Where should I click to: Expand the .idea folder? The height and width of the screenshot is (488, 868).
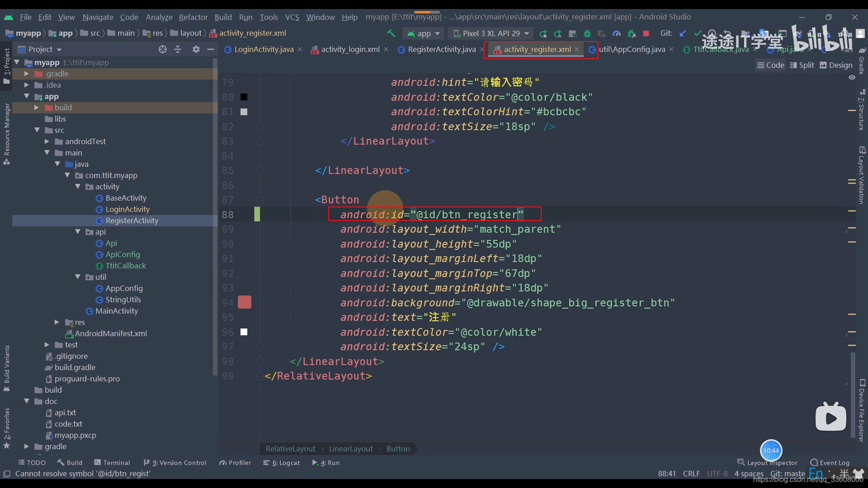click(26, 85)
